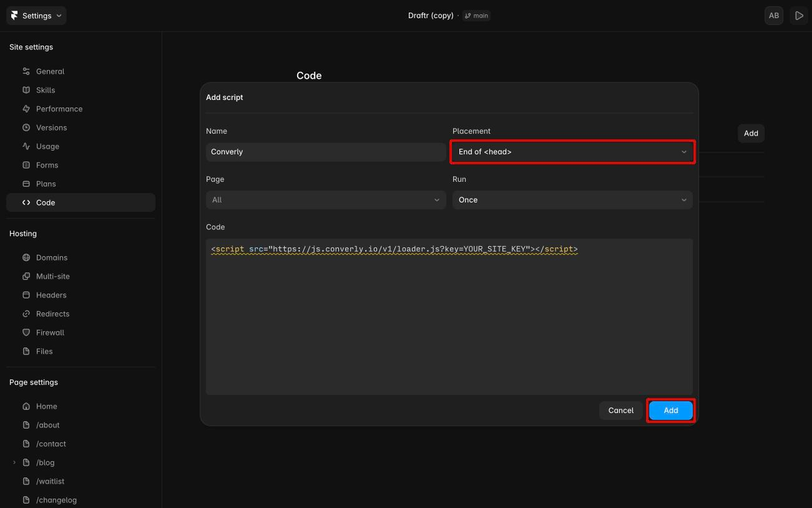Viewport: 812px width, 508px height.
Task: Click the Files document icon
Action: (26, 351)
